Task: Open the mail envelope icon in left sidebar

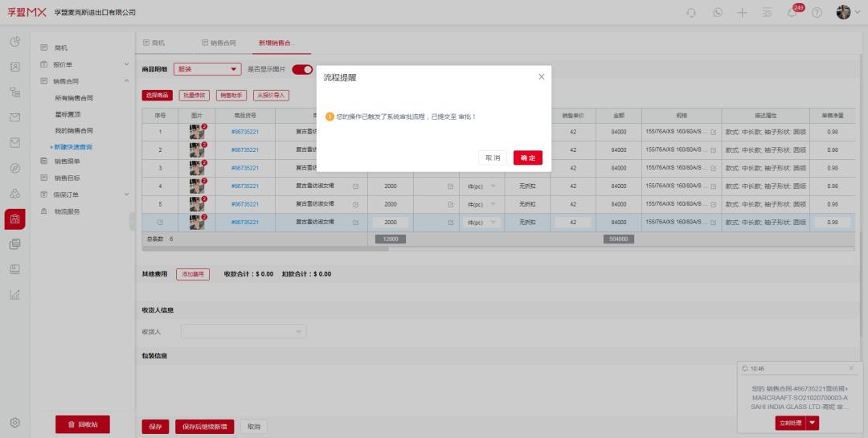Action: (x=14, y=118)
